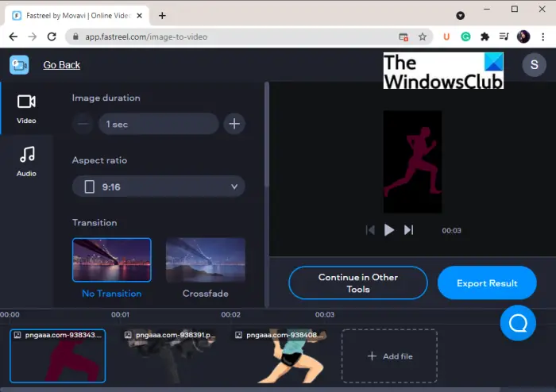Click the settings panel vertical scrollbar
Image resolution: width=556 pixels, height=392 pixels.
pos(267,135)
